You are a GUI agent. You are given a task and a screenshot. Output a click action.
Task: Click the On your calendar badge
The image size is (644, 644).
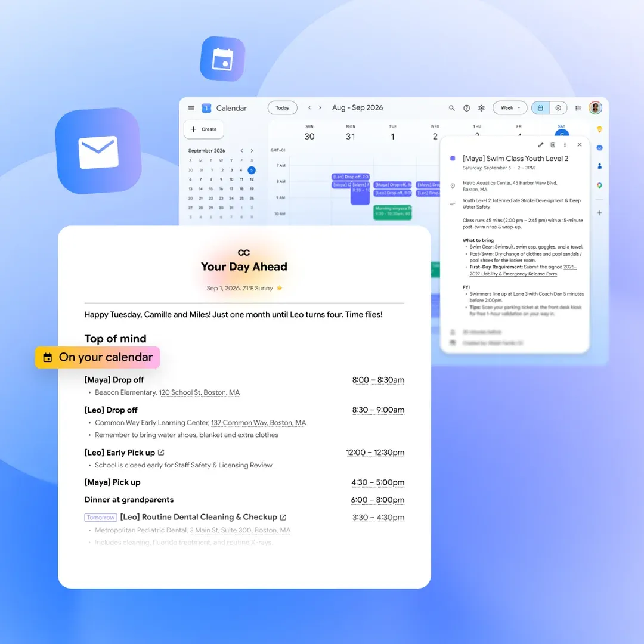tap(97, 357)
